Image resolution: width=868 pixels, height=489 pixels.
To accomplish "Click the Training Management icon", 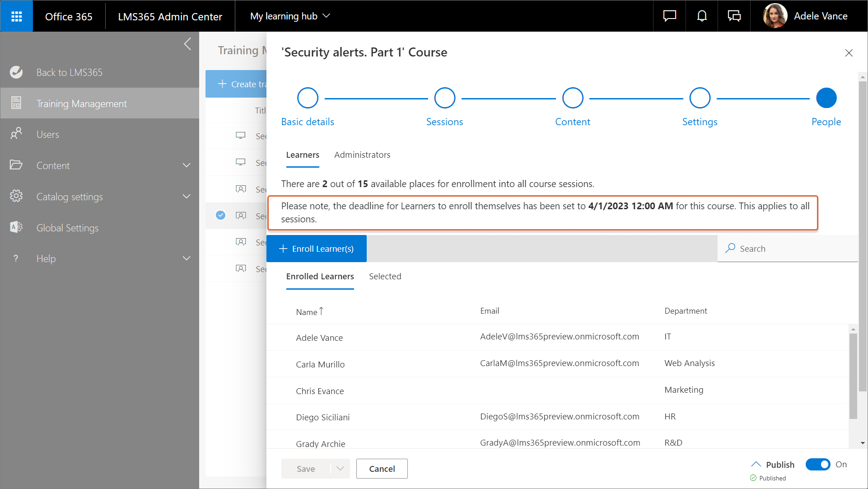I will tap(16, 103).
